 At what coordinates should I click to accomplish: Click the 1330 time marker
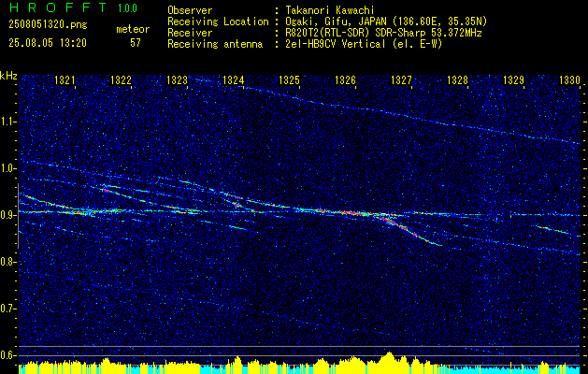(x=569, y=80)
